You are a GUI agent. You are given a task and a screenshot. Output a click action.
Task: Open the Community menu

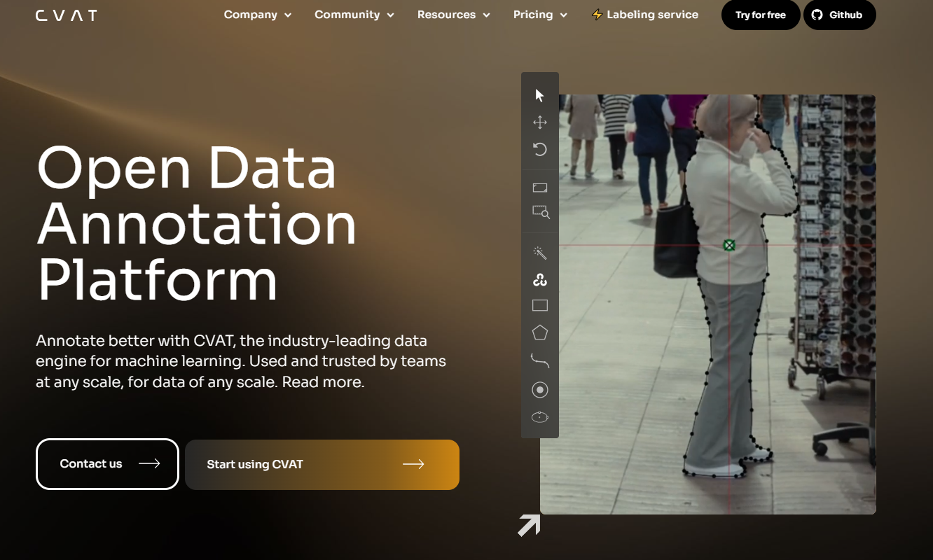coord(354,15)
